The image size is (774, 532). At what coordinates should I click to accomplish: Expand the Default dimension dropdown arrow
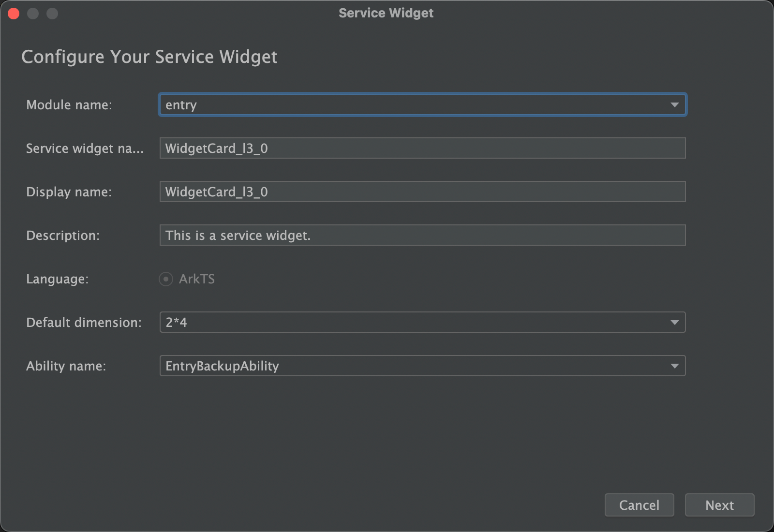point(674,323)
